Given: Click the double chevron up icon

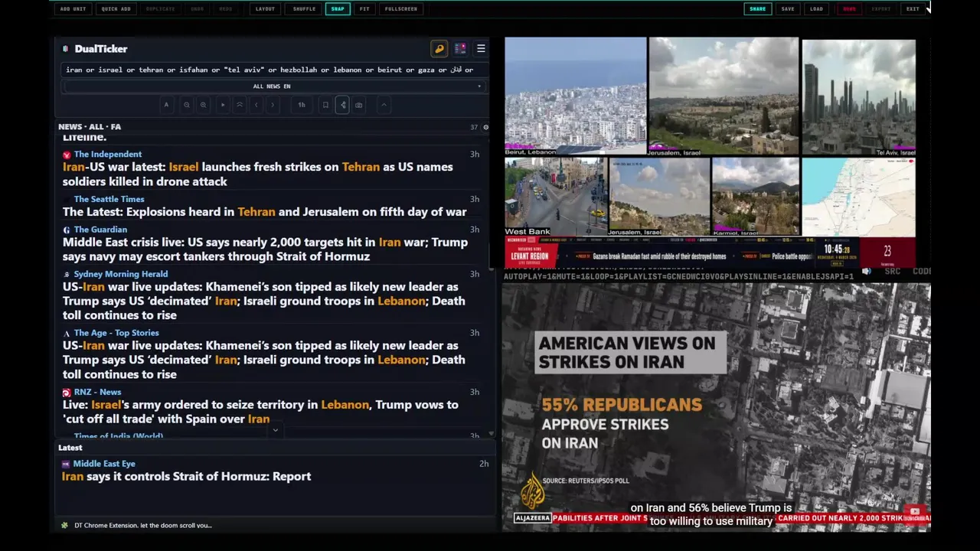Looking at the screenshot, I should click(240, 105).
